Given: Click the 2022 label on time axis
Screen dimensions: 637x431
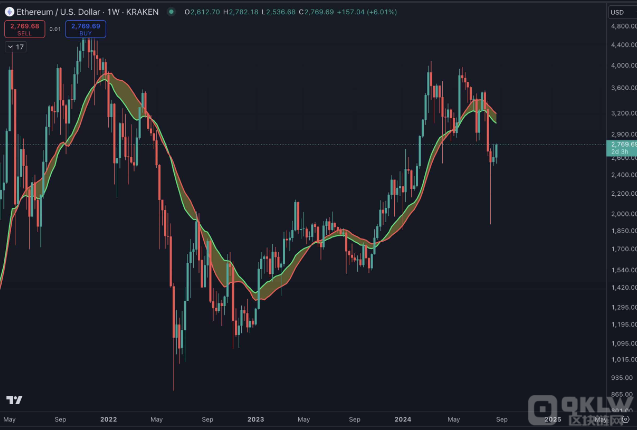Looking at the screenshot, I should click(107, 421).
